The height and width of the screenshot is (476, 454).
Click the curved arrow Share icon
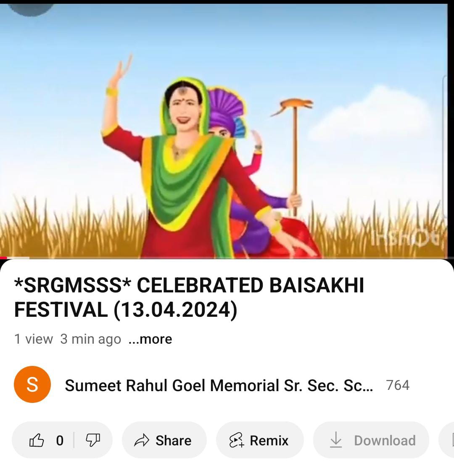[142, 440]
